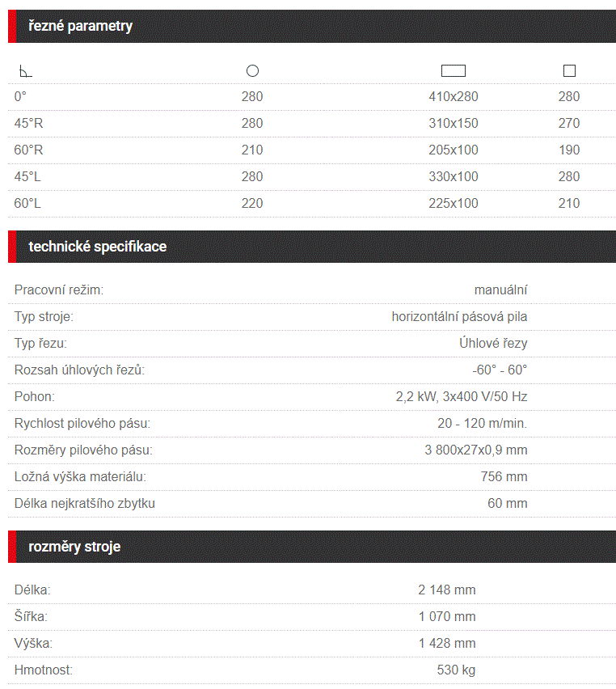
Task: Select the technické specifikace section header
Action: [x=312, y=247]
